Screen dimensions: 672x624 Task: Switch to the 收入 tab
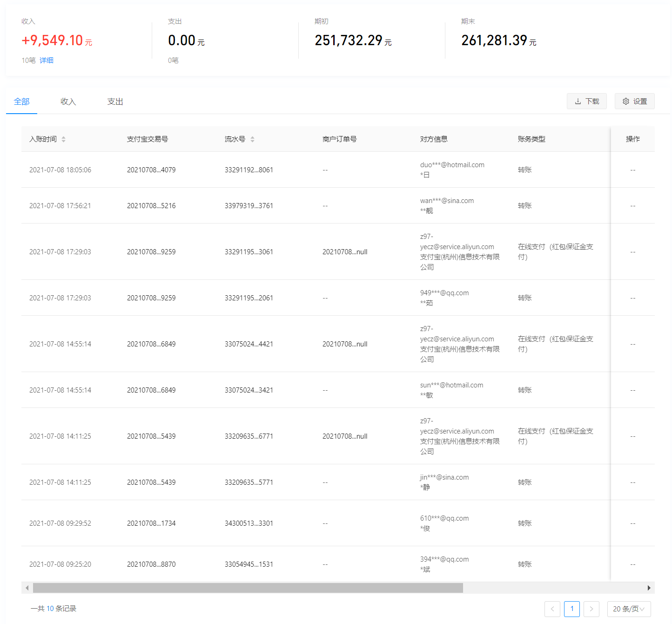[x=68, y=102]
